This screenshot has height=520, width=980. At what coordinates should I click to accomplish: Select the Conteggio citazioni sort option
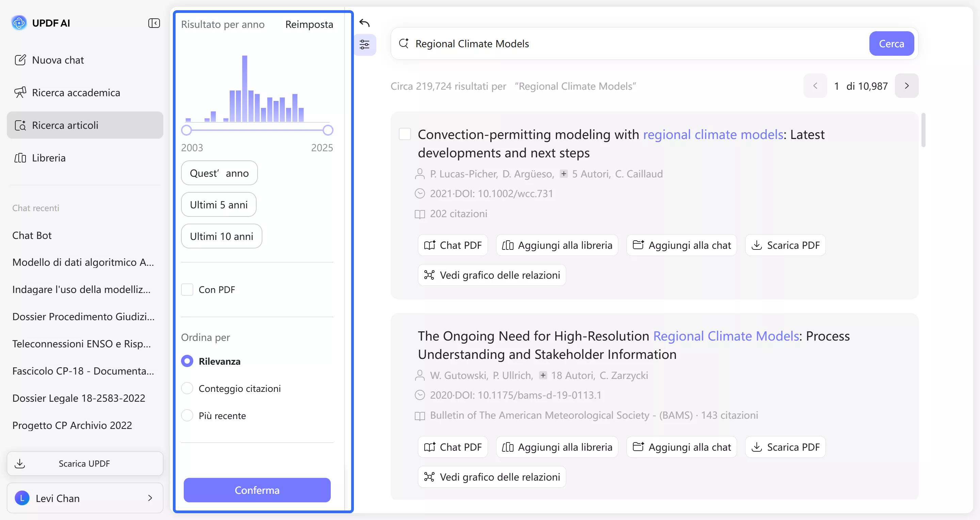(x=187, y=388)
